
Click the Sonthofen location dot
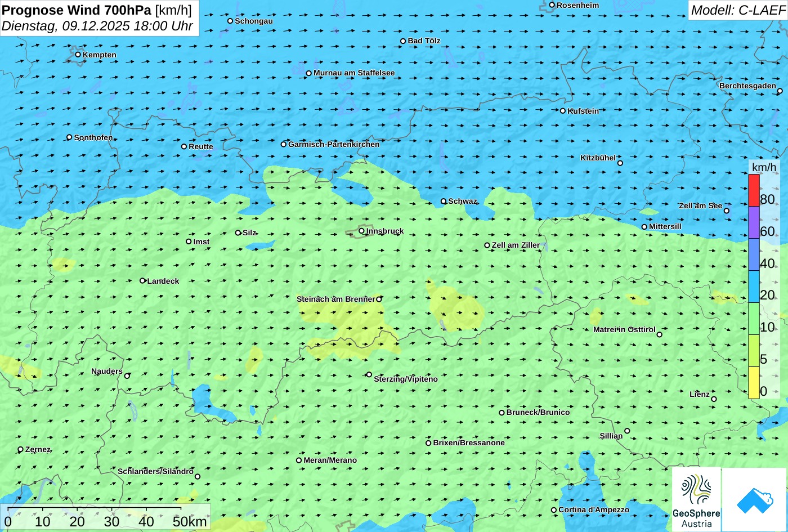[x=69, y=137]
